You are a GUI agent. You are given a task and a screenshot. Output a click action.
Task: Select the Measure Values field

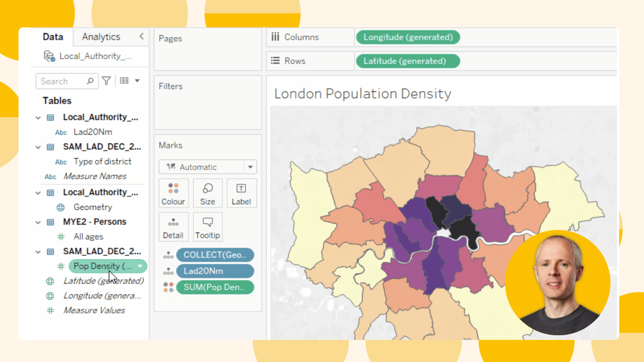[x=94, y=310]
